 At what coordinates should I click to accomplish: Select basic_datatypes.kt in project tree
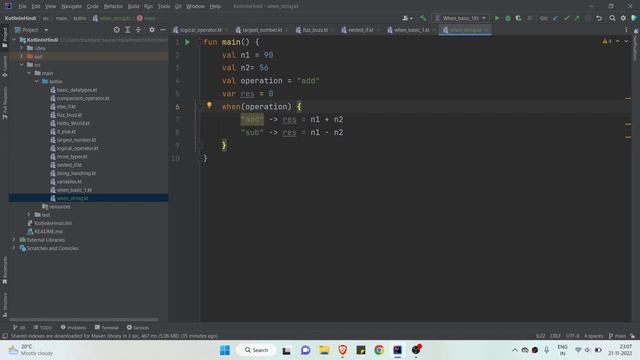76,90
